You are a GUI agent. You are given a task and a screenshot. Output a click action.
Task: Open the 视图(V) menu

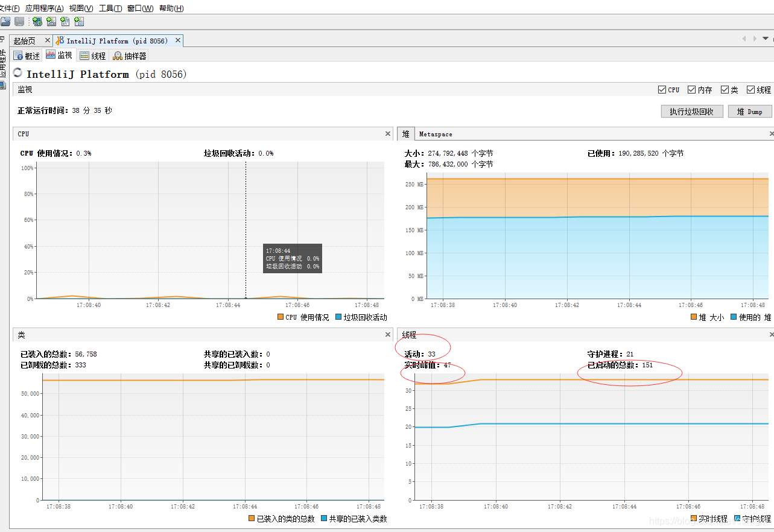[x=81, y=8]
